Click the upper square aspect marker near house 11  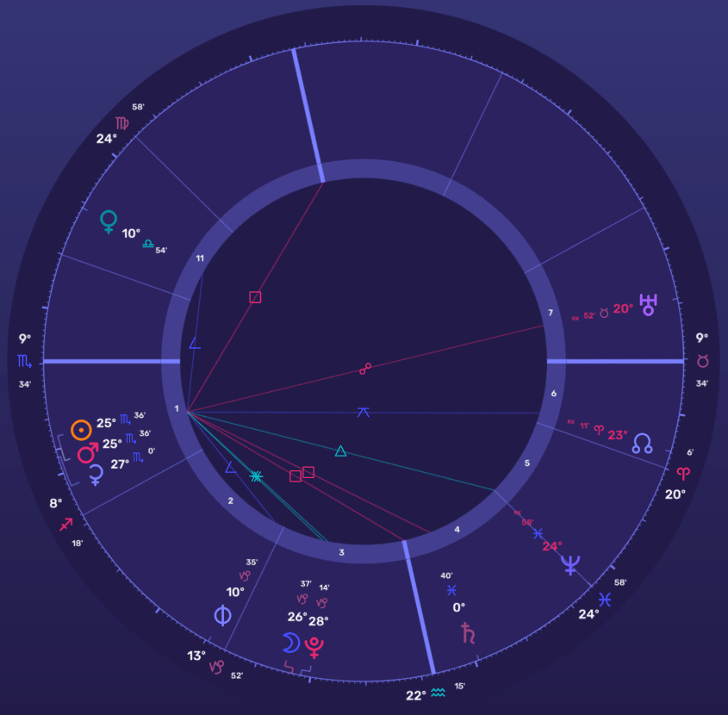[255, 297]
